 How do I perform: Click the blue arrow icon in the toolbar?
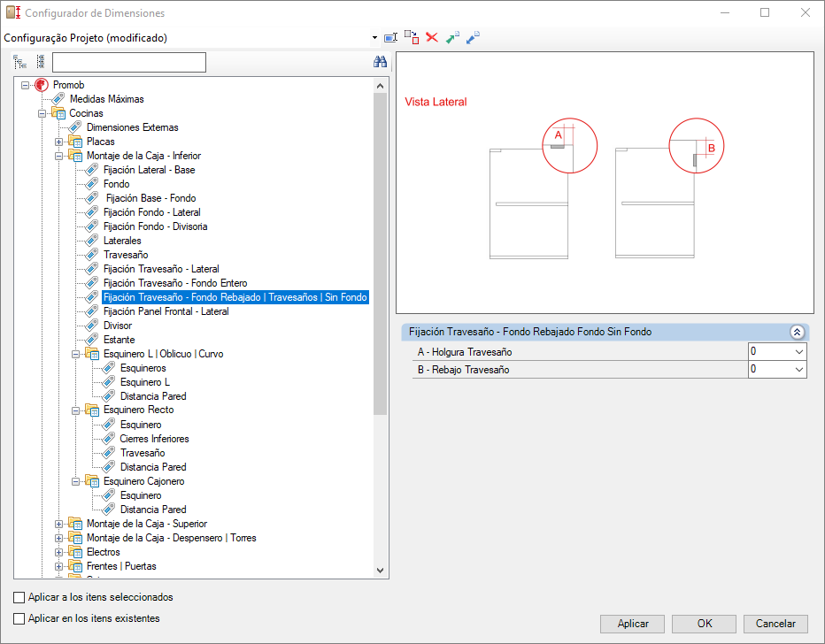click(x=473, y=37)
